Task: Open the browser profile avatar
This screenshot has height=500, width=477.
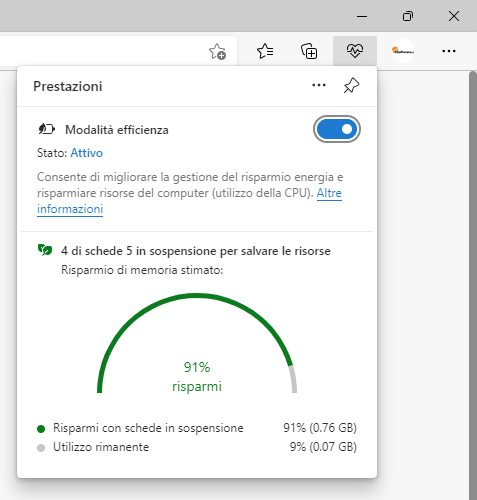Action: [403, 51]
